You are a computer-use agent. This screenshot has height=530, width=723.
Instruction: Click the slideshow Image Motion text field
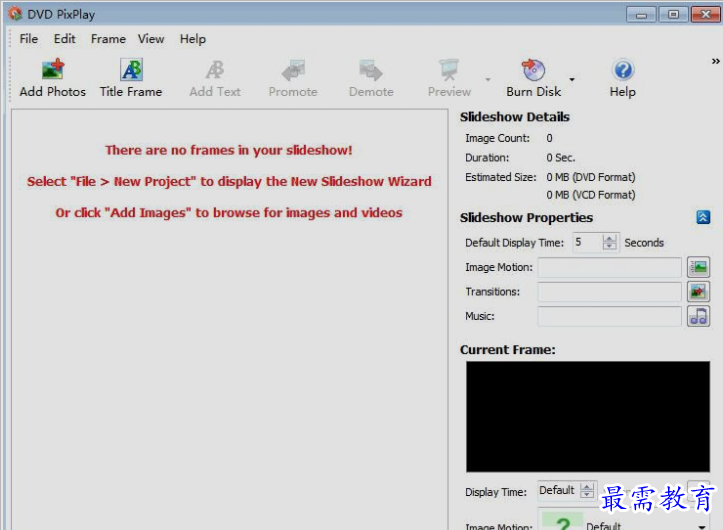(x=609, y=268)
